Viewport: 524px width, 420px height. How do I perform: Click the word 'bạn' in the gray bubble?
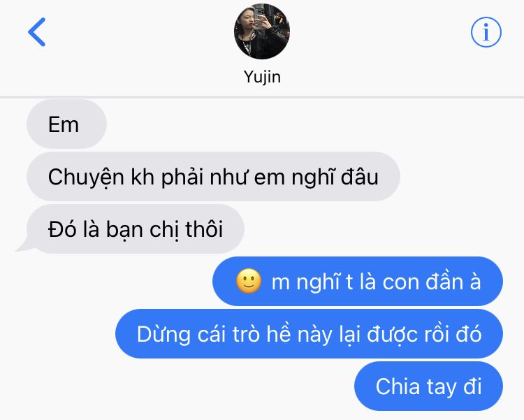point(124,230)
